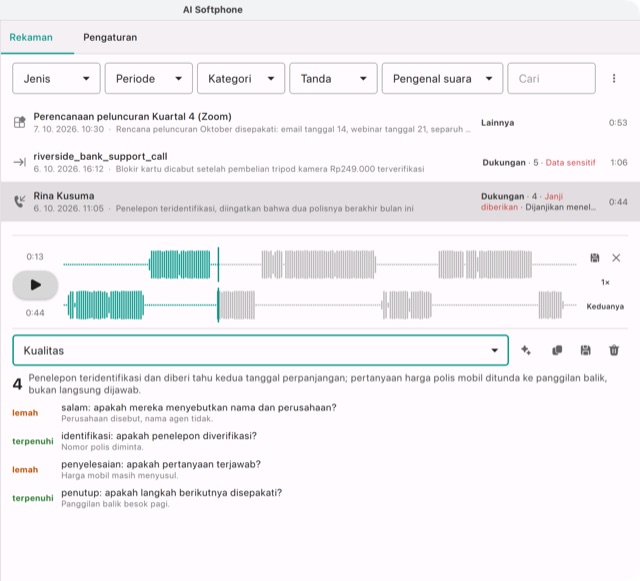Change the 1x playback speed
The image size is (640, 581).
(605, 282)
